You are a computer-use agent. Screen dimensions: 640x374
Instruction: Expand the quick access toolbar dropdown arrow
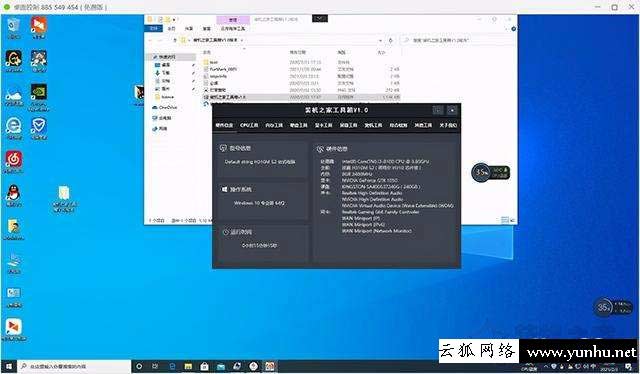tap(174, 19)
